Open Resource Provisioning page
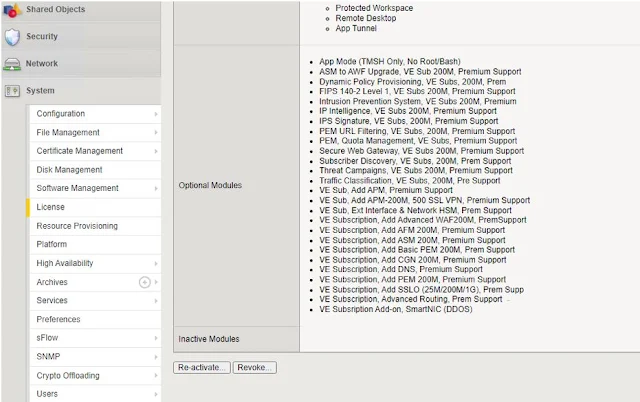This screenshot has width=640, height=402. (77, 226)
